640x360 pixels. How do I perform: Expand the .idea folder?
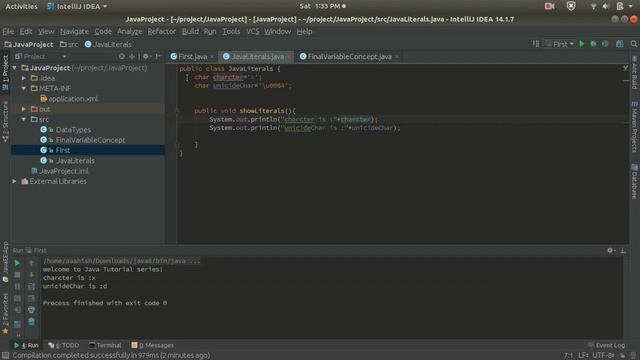tap(24, 78)
